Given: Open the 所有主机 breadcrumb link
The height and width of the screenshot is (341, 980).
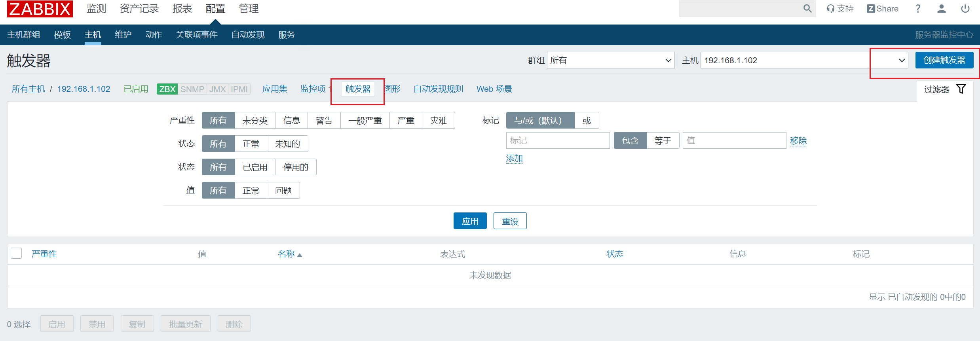Looking at the screenshot, I should tap(28, 89).
